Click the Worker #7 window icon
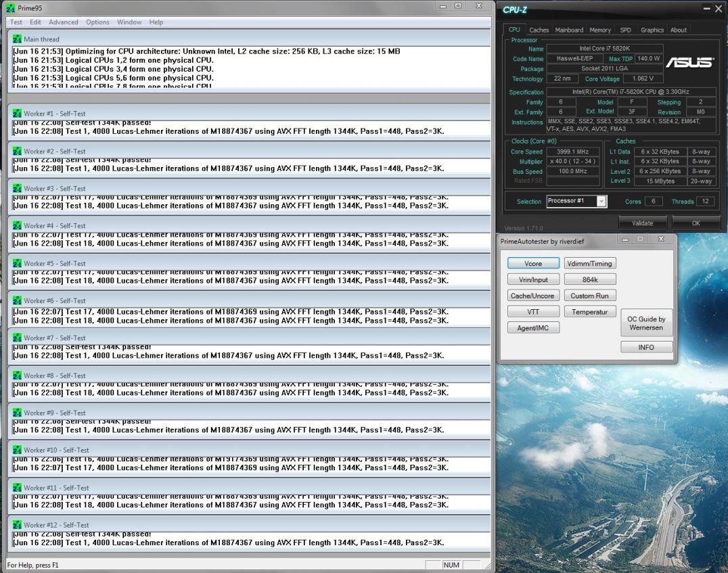Viewport: 728px width, 573px height. point(17,338)
